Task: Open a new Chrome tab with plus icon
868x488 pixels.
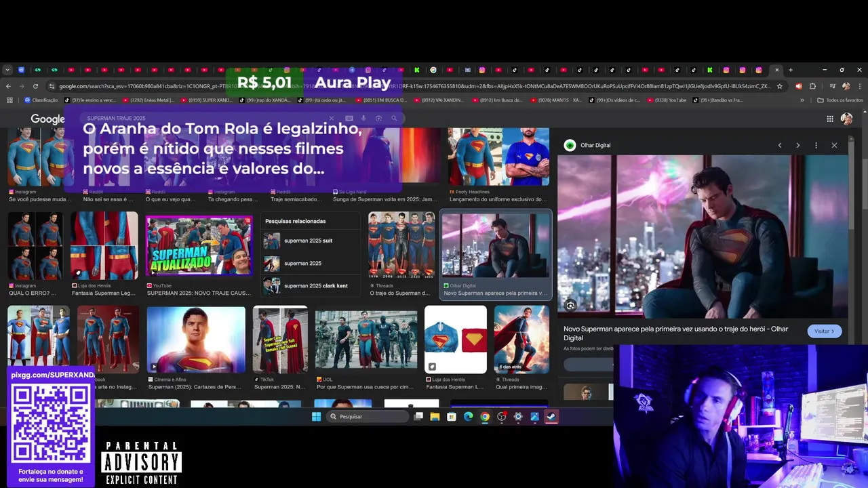Action: [x=791, y=70]
